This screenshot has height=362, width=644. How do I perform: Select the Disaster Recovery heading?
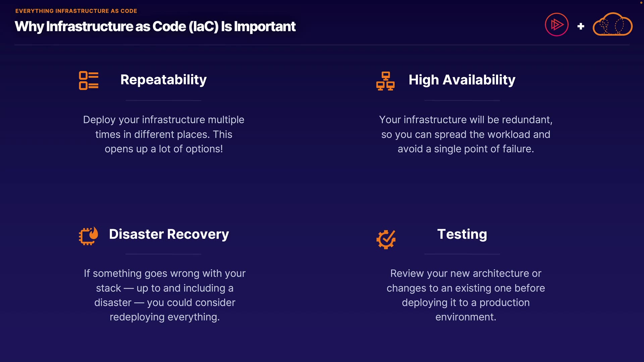[169, 234]
